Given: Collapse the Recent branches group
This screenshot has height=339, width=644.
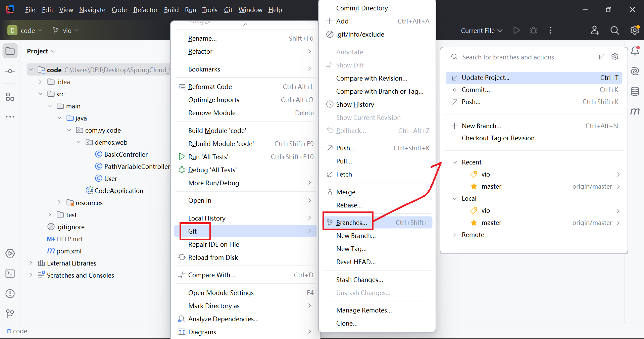Looking at the screenshot, I should coord(455,162).
